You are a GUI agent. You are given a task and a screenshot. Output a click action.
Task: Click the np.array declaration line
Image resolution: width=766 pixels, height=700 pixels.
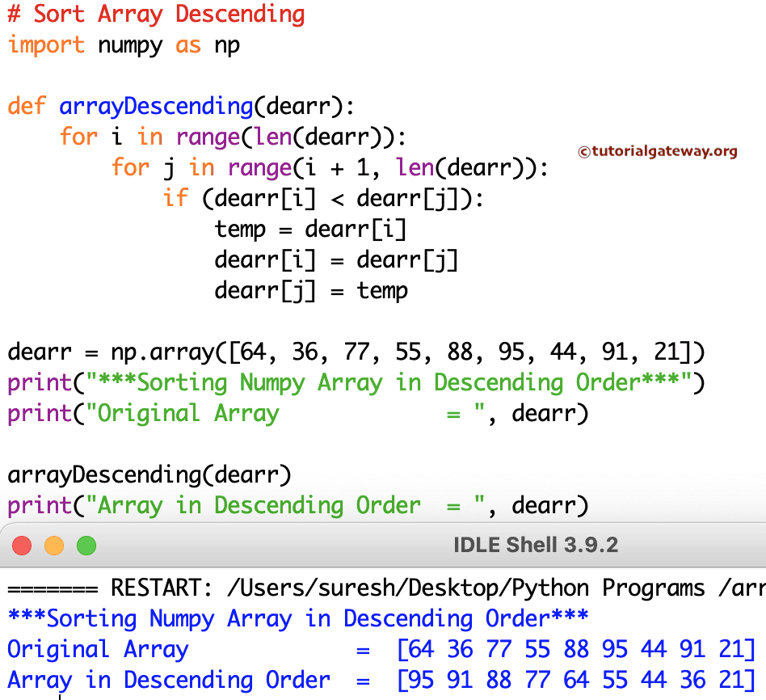pos(356,352)
